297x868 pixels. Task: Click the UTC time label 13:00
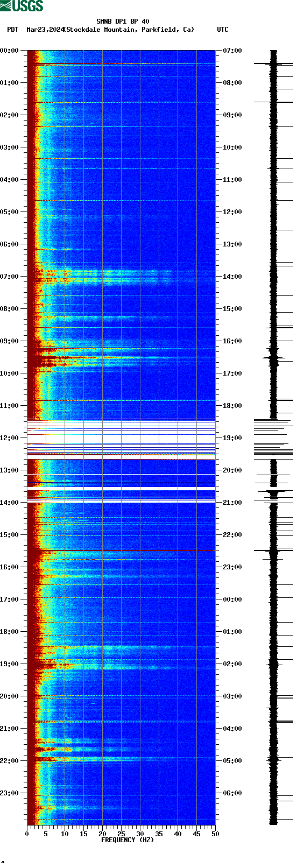point(232,244)
